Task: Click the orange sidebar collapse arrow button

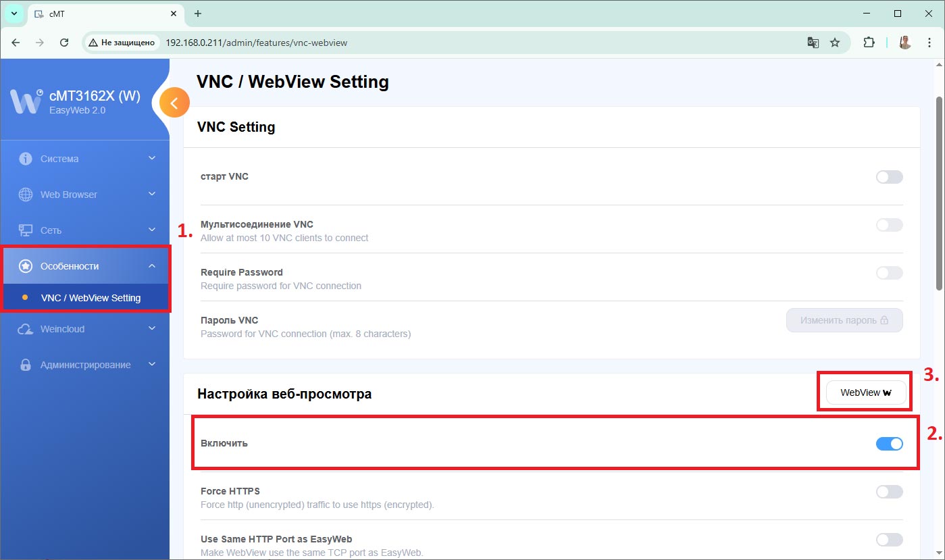Action: [174, 103]
